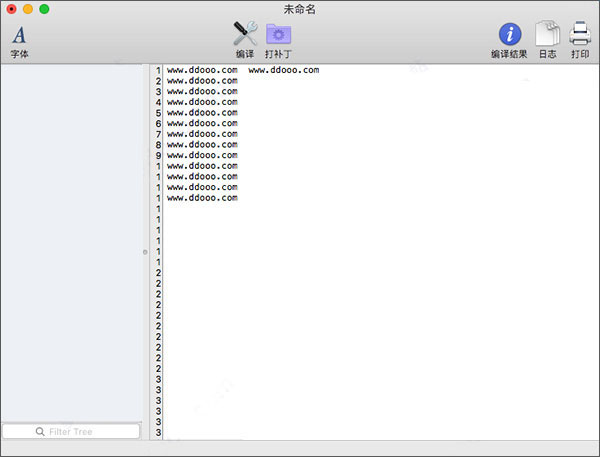The width and height of the screenshot is (600, 457).
Task: Click www.ddooo.com text on line 2
Action: [202, 81]
